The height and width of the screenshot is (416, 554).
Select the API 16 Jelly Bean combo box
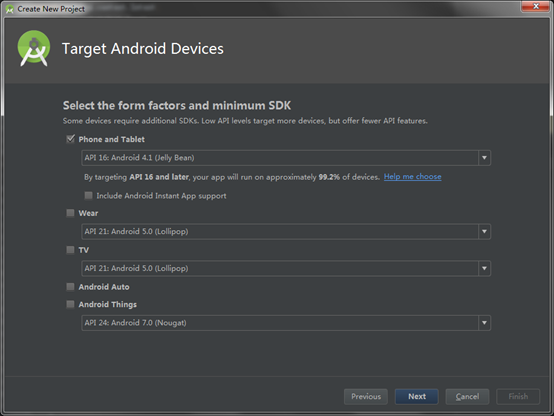point(286,158)
